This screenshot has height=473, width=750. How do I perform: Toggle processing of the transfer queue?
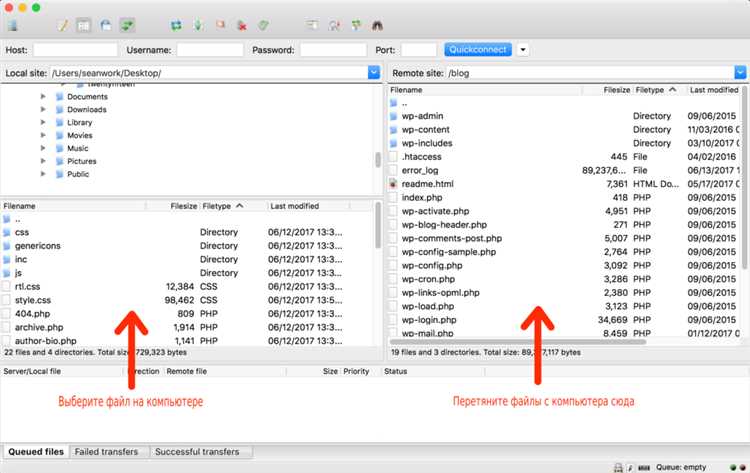click(x=198, y=25)
